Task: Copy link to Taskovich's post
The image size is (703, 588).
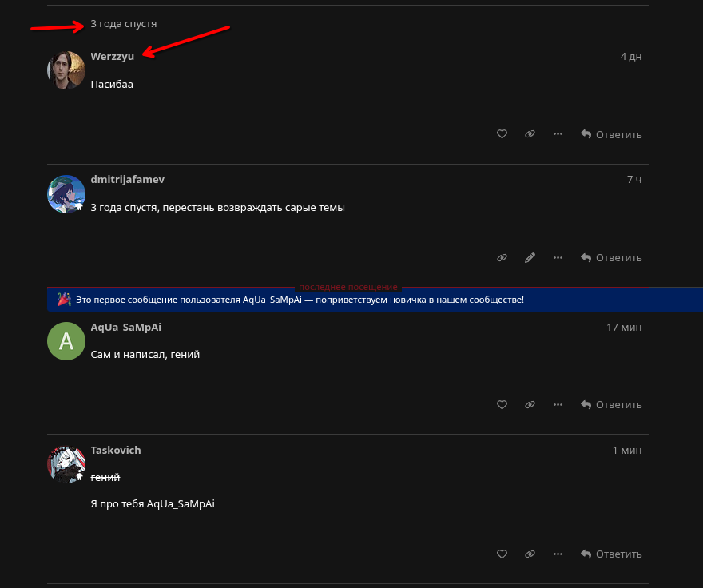Action: tap(530, 554)
